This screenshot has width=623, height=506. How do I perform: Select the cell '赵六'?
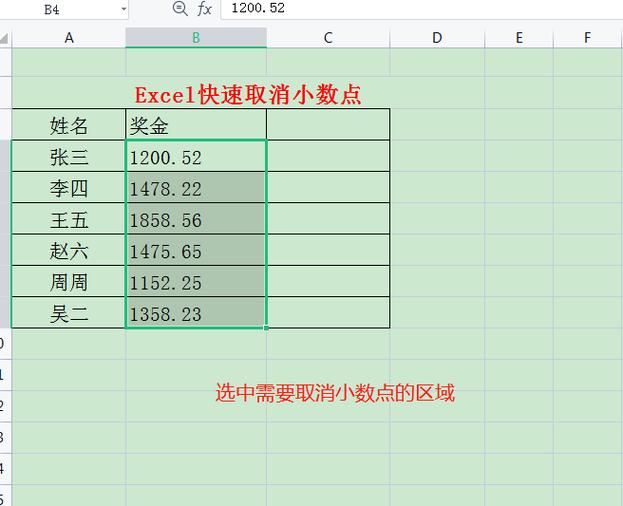[x=69, y=250]
